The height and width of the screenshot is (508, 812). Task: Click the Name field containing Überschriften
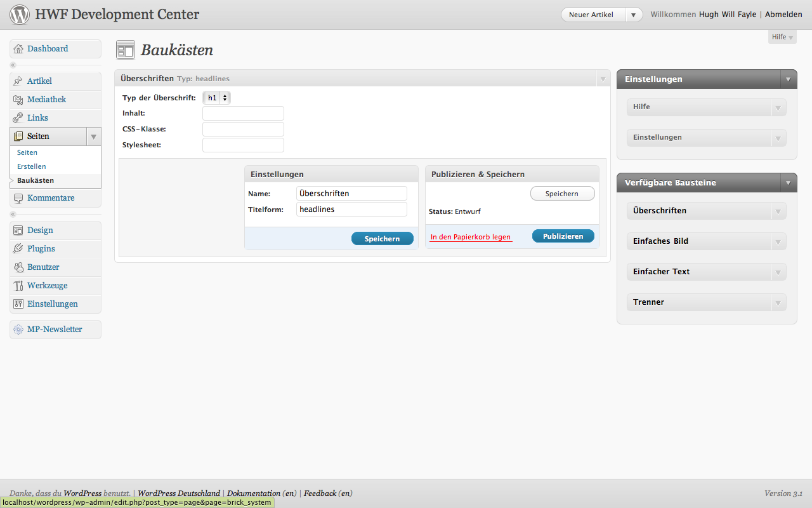coord(351,194)
